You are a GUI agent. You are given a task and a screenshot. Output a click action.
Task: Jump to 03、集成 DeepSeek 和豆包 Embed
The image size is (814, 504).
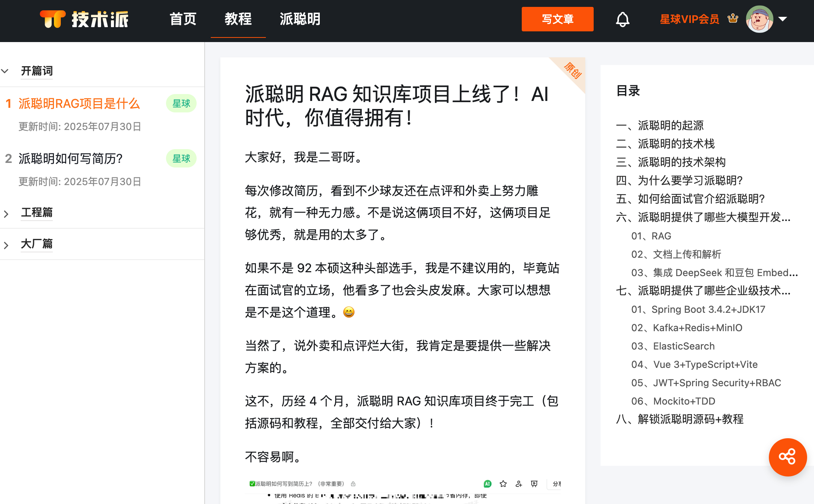pos(715,272)
